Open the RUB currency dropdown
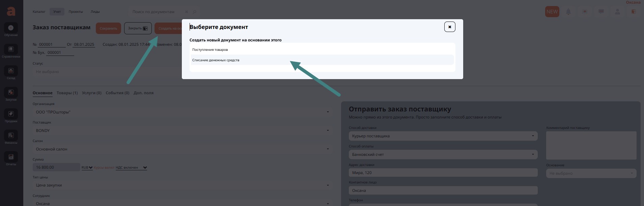 [x=87, y=168]
